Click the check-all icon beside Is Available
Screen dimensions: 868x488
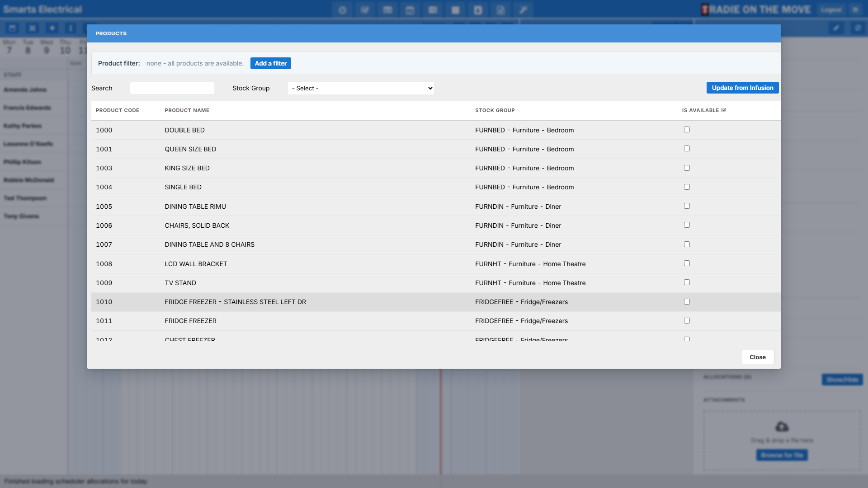click(x=724, y=110)
